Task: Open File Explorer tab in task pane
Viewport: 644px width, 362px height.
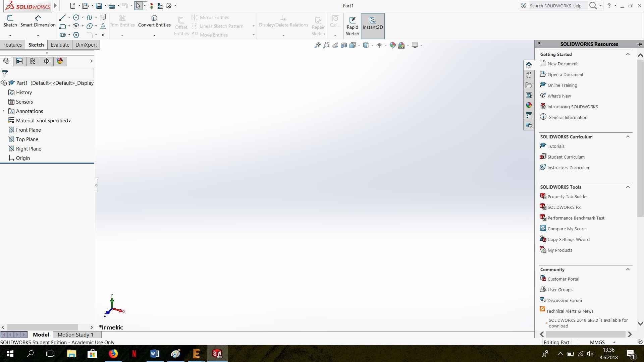Action: pos(529,85)
